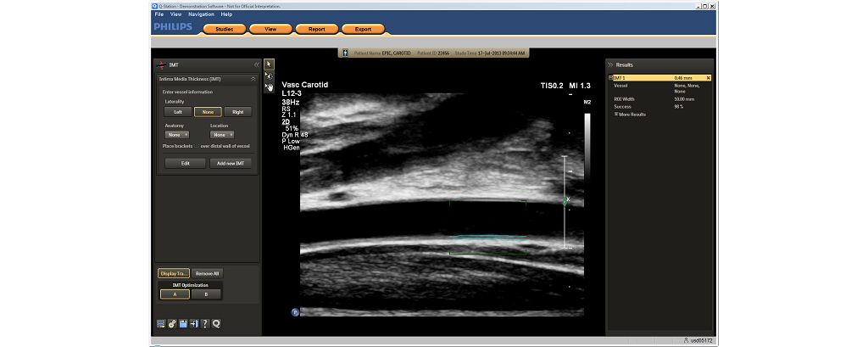The width and height of the screenshot is (868, 347).
Task: Click the blue P marker on ultrasound image
Action: click(x=295, y=312)
